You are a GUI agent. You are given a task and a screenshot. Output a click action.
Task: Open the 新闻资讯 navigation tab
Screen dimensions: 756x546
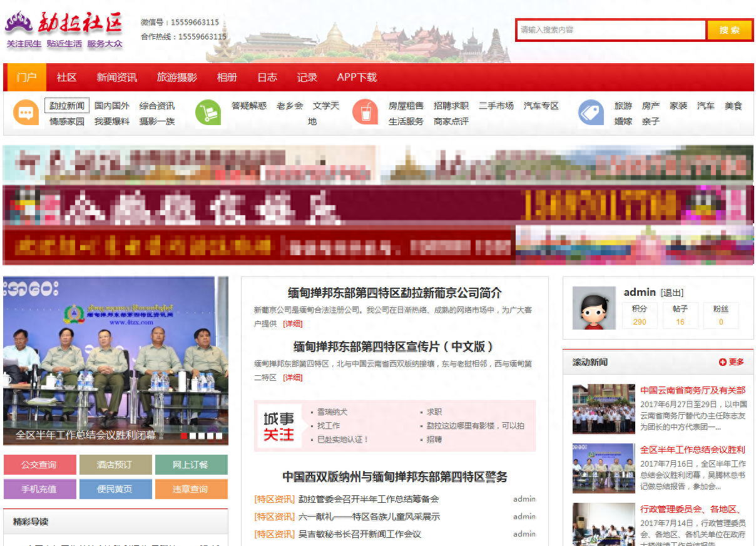pos(116,78)
